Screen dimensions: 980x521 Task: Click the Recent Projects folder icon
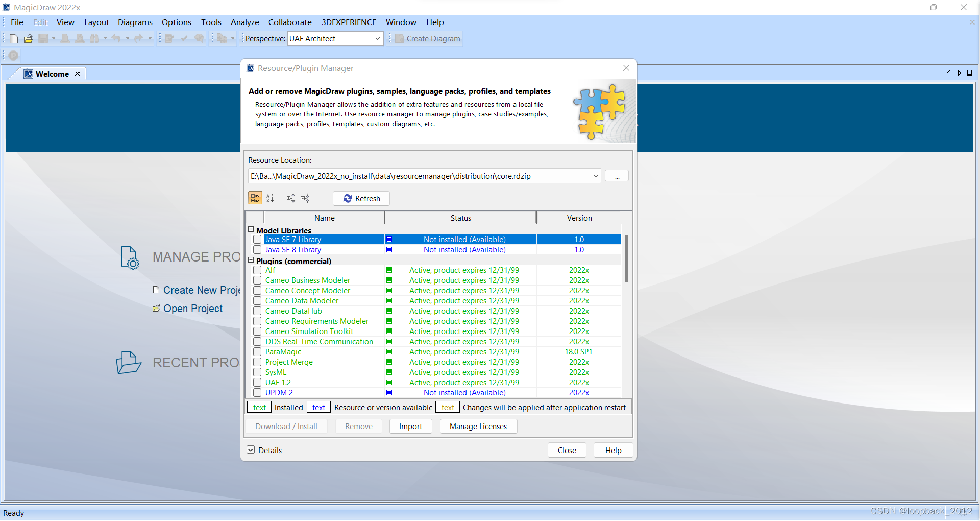tap(128, 363)
